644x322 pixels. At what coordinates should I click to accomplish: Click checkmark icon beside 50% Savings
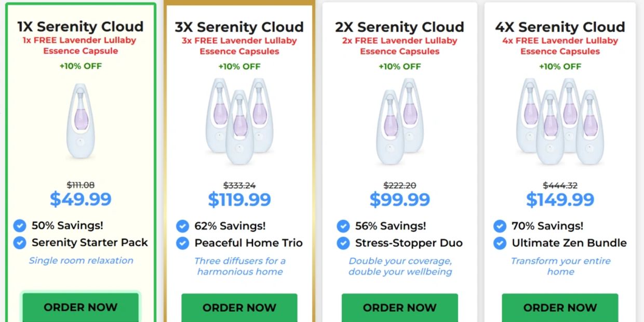[20, 225]
